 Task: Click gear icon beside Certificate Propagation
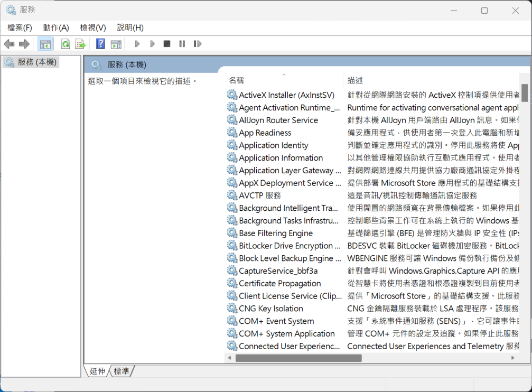pos(232,283)
